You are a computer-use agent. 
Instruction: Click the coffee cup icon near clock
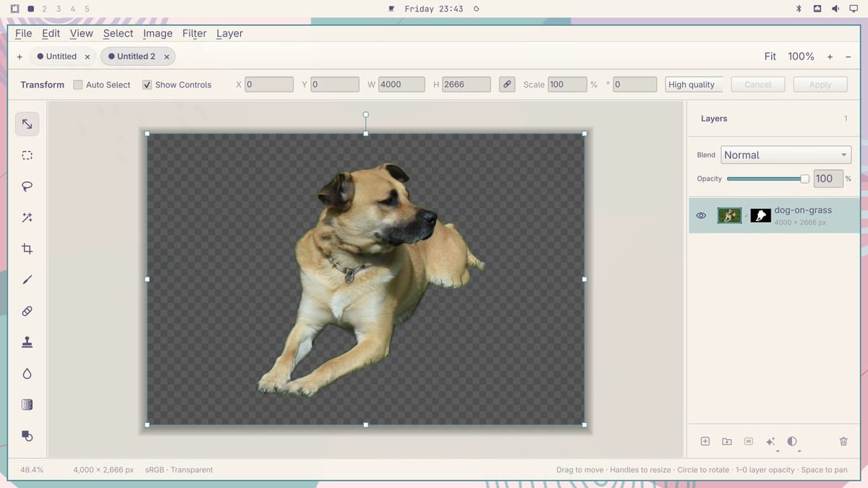(x=391, y=9)
